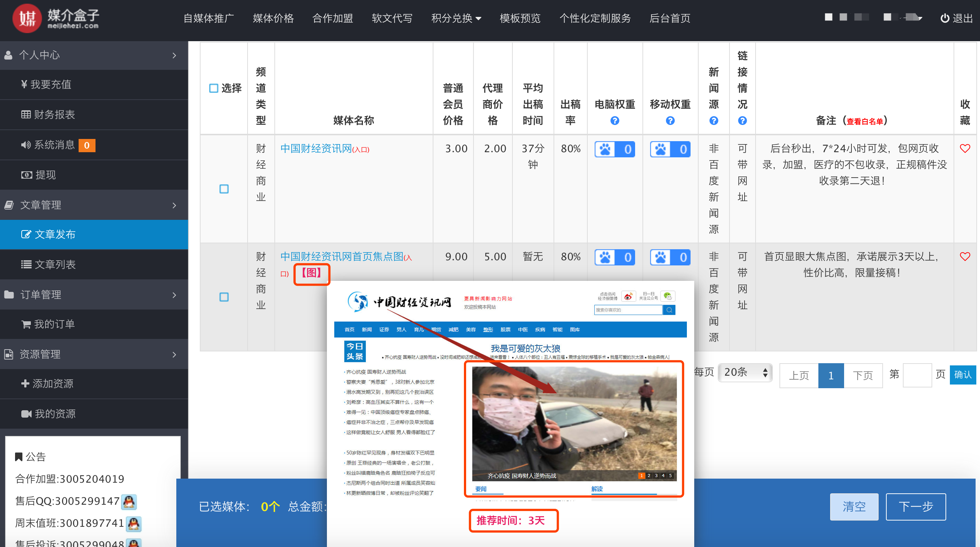Open the 积分兑换 dropdown menu
Image resolution: width=980 pixels, height=547 pixels.
(x=456, y=18)
